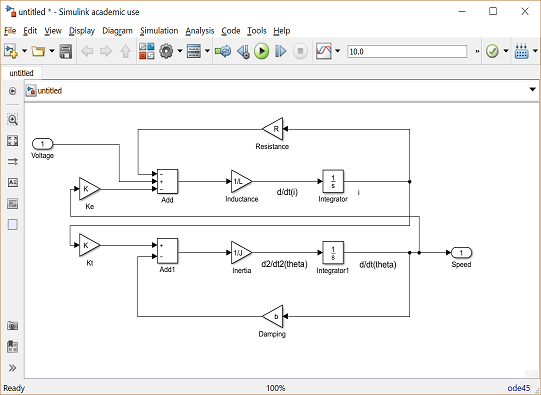Select the Integrator block
The width and height of the screenshot is (541, 395).
(333, 181)
